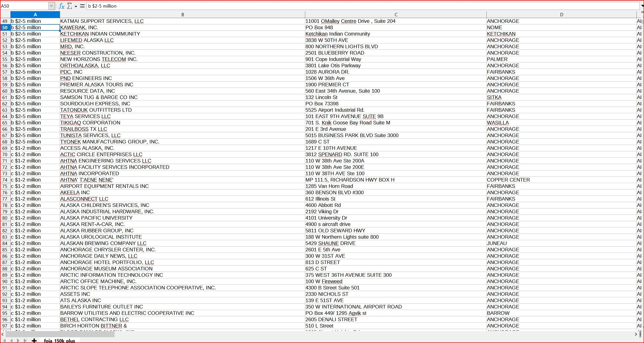Image resolution: width=644 pixels, height=343 pixels.
Task: Open the Function Wizard (fx) icon
Action: click(x=61, y=6)
